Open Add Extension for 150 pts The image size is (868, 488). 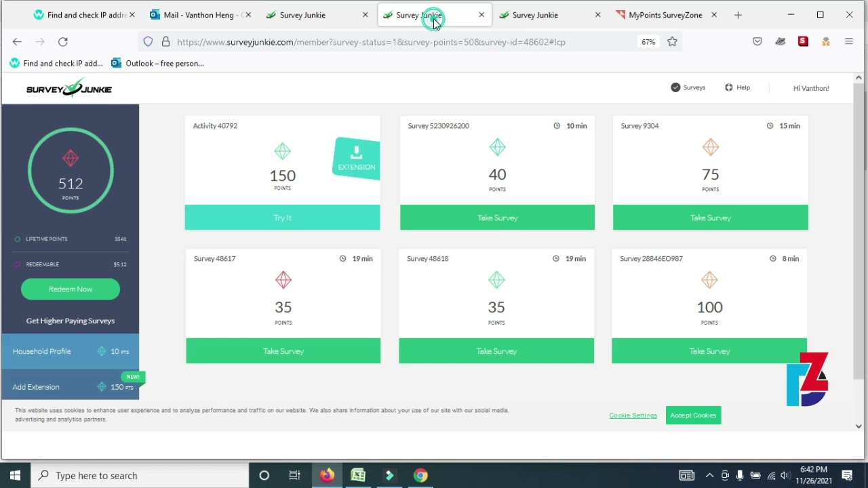[x=71, y=386]
